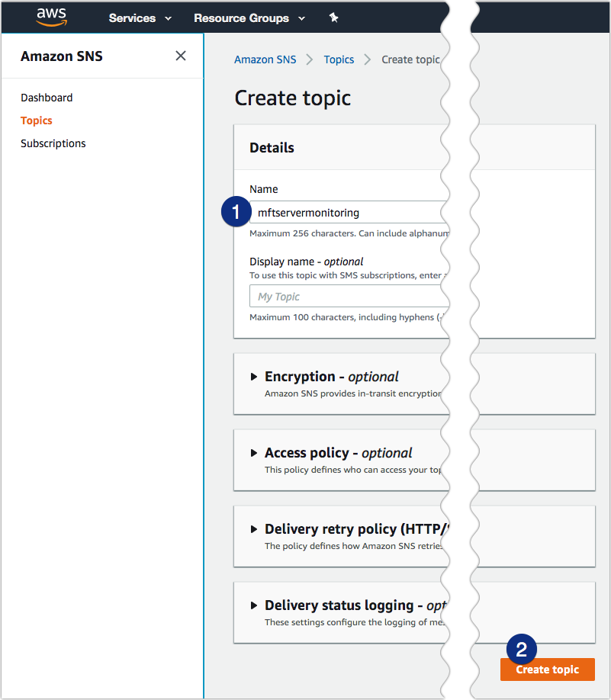Click the pin icon in the navigation bar

click(x=333, y=17)
